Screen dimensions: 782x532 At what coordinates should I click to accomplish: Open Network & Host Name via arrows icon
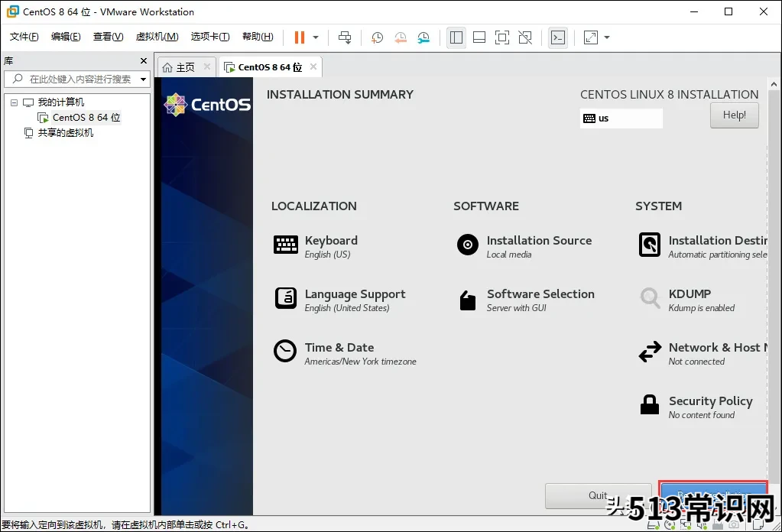[x=650, y=352]
